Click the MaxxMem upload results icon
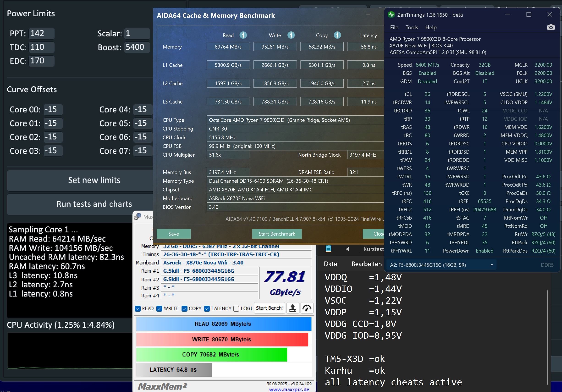Image resolution: width=562 pixels, height=392 pixels. point(292,308)
